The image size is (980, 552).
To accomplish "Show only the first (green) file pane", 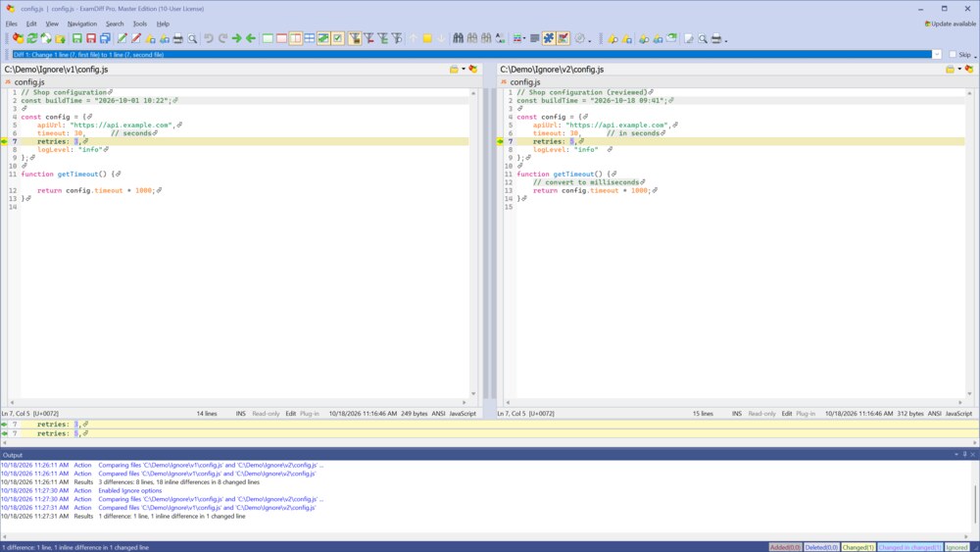I will pyautogui.click(x=268, y=39).
